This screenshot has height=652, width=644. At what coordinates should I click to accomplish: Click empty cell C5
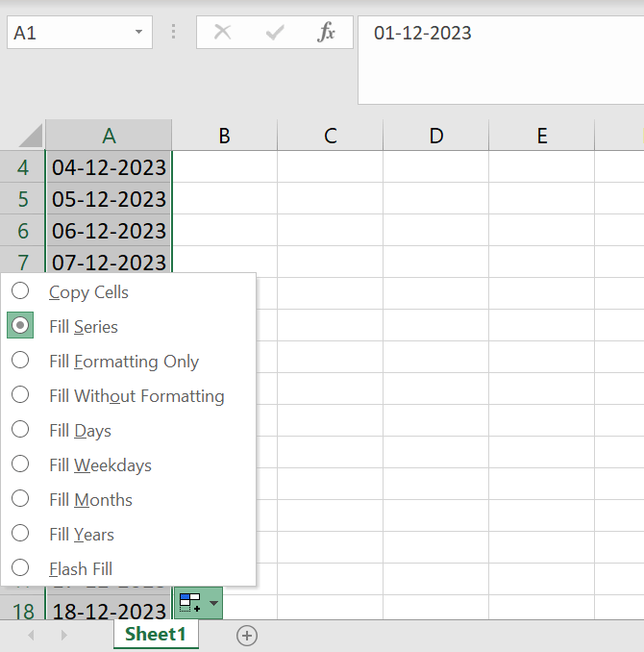point(330,198)
